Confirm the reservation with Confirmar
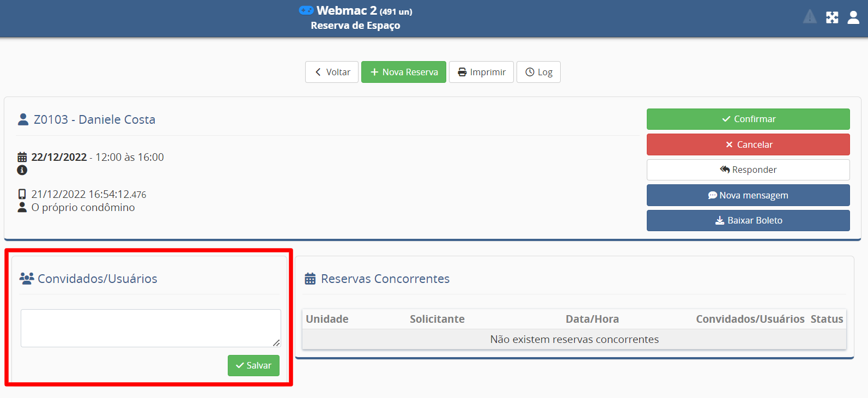This screenshot has height=398, width=868. tap(748, 119)
